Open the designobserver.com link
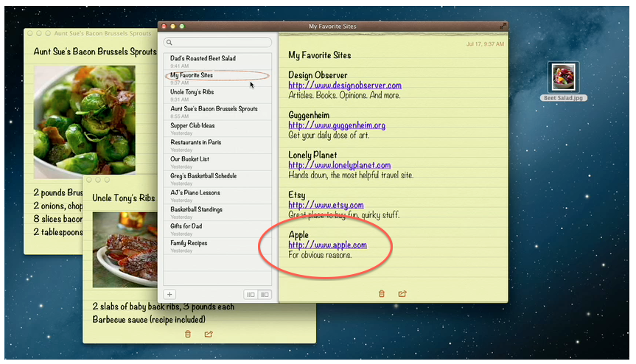The width and height of the screenshot is (636, 364). point(344,85)
